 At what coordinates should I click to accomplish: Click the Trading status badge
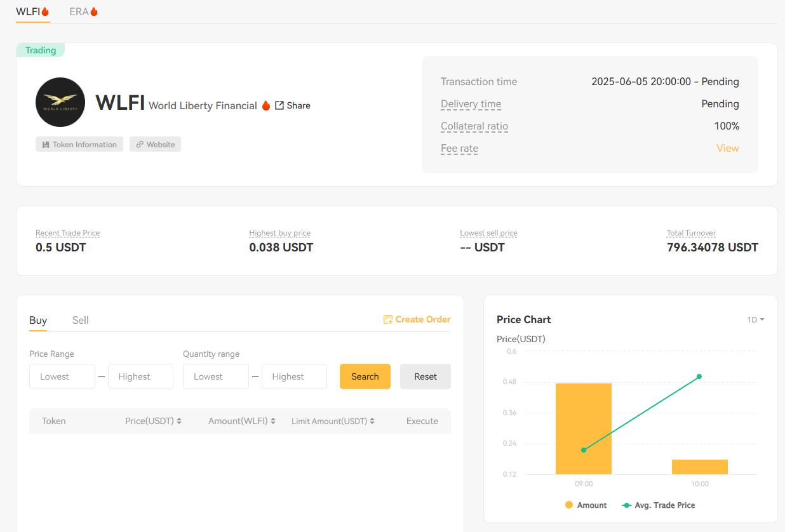[x=41, y=50]
